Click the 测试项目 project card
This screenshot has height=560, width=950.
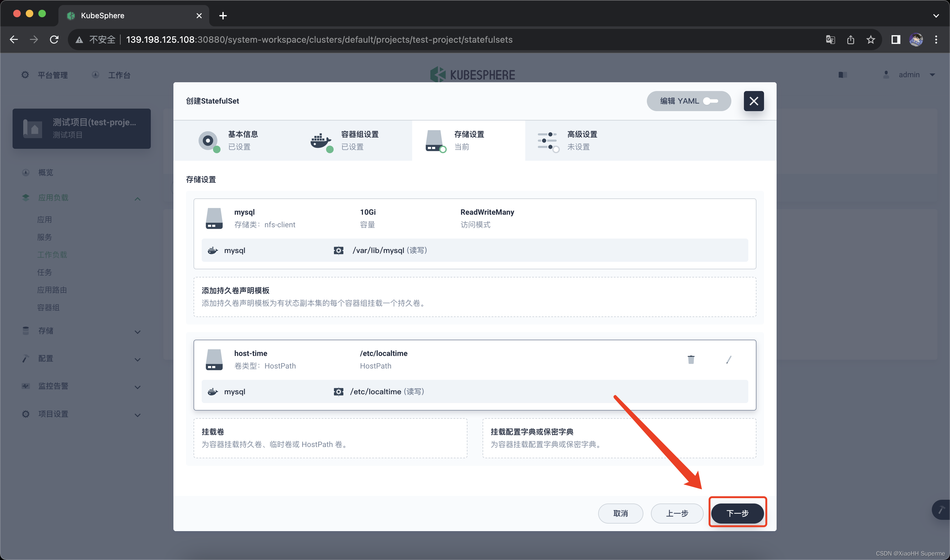click(82, 128)
